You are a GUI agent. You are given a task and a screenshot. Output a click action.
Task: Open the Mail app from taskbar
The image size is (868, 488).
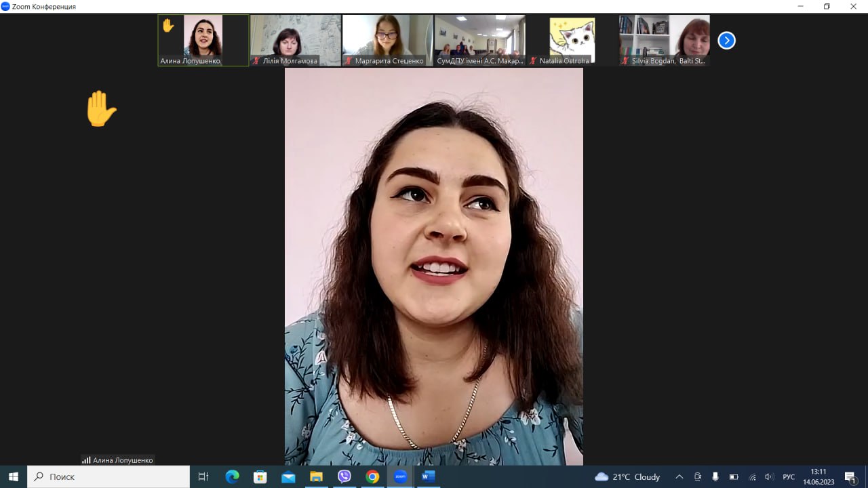[288, 476]
